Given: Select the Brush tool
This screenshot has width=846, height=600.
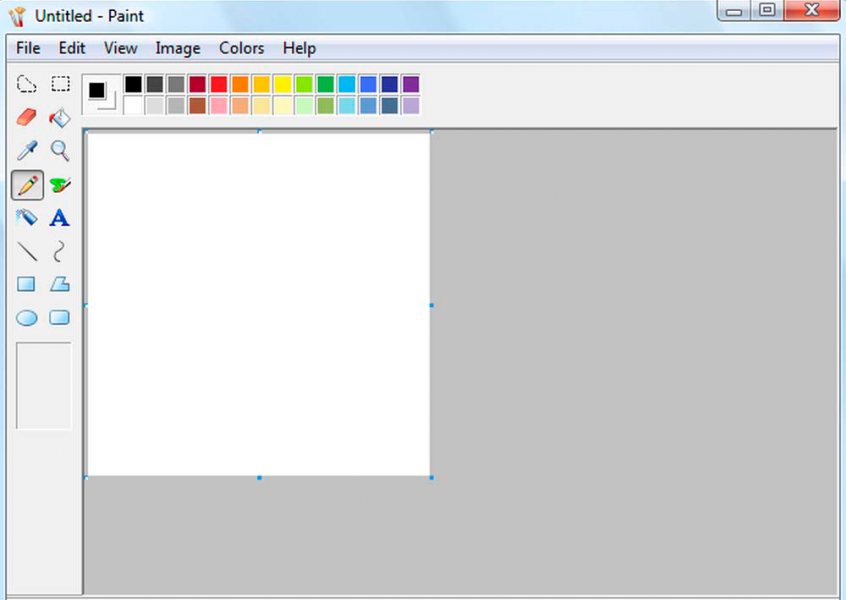Looking at the screenshot, I should pos(59,184).
